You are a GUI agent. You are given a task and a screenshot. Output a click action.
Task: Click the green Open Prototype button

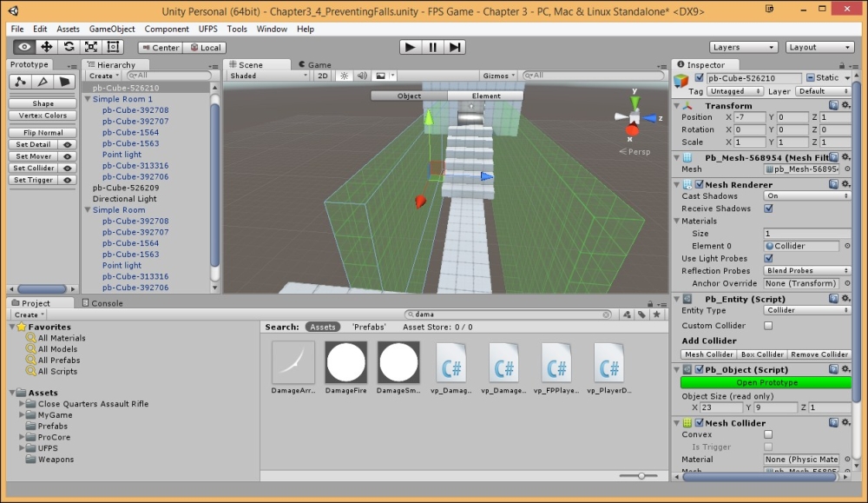[766, 382]
